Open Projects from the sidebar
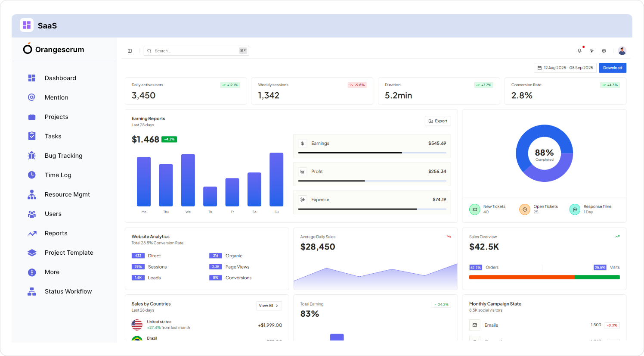Viewport: 644px width, 356px height. click(56, 117)
